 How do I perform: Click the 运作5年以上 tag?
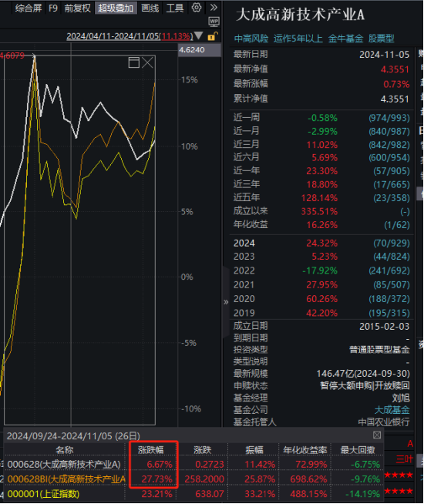point(298,39)
